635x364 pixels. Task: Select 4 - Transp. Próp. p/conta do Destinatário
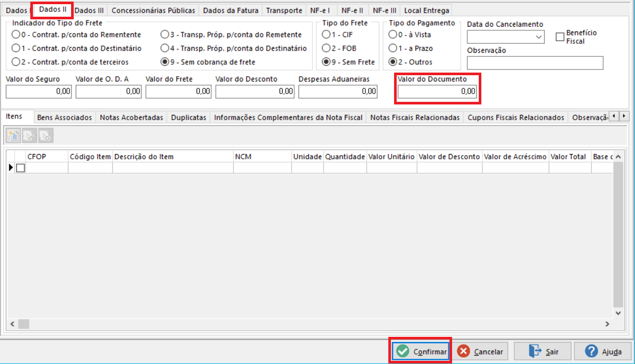233,48
